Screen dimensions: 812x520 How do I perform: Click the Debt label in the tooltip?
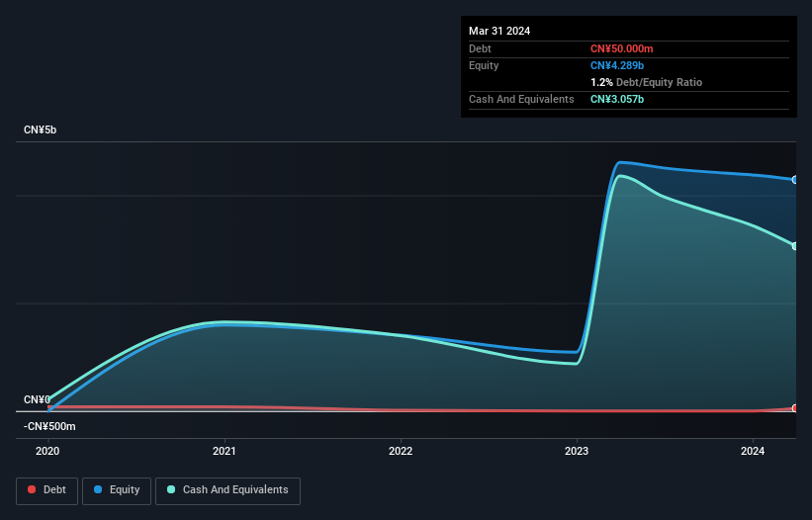pos(480,48)
